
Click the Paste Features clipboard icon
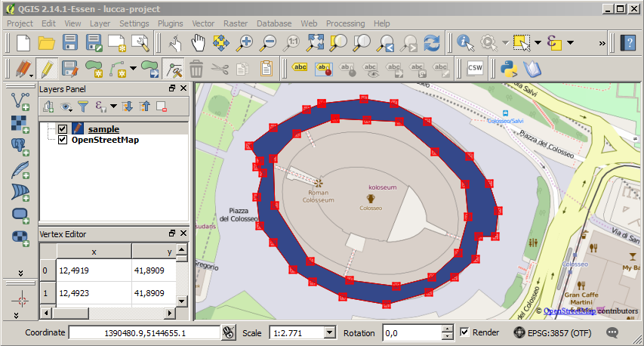pos(267,68)
